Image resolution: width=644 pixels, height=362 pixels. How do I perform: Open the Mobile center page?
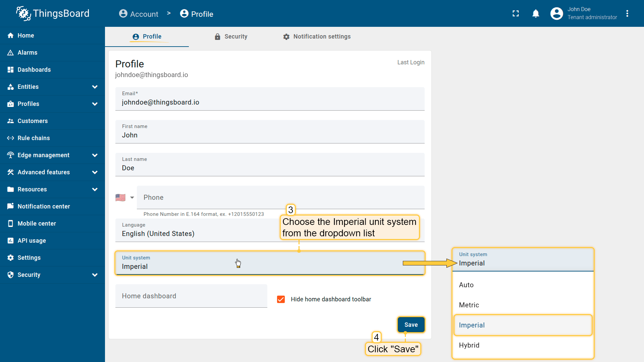37,224
